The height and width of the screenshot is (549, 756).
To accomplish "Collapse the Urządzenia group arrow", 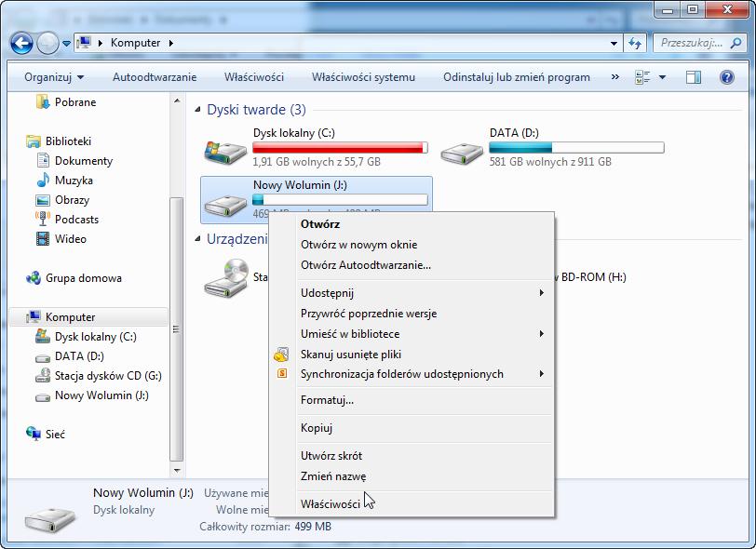I will (x=197, y=238).
